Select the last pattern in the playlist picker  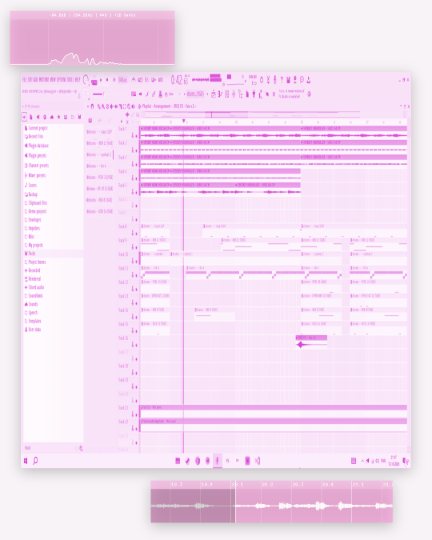tap(99, 211)
